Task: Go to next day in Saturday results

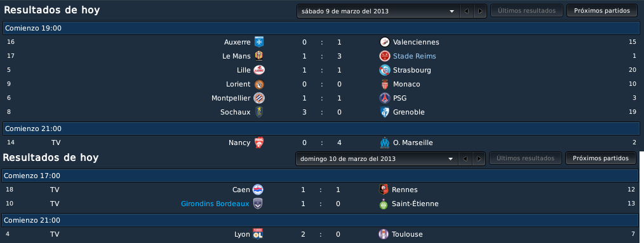Action: (x=480, y=11)
